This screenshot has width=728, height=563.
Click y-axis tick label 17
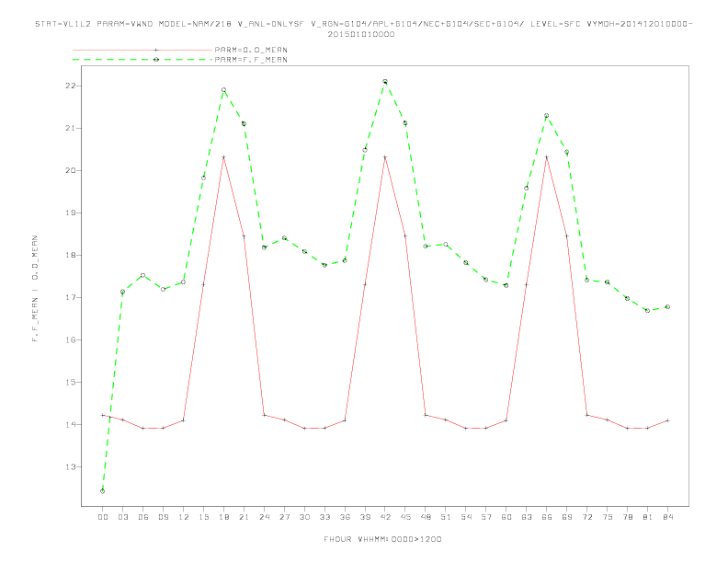click(70, 297)
